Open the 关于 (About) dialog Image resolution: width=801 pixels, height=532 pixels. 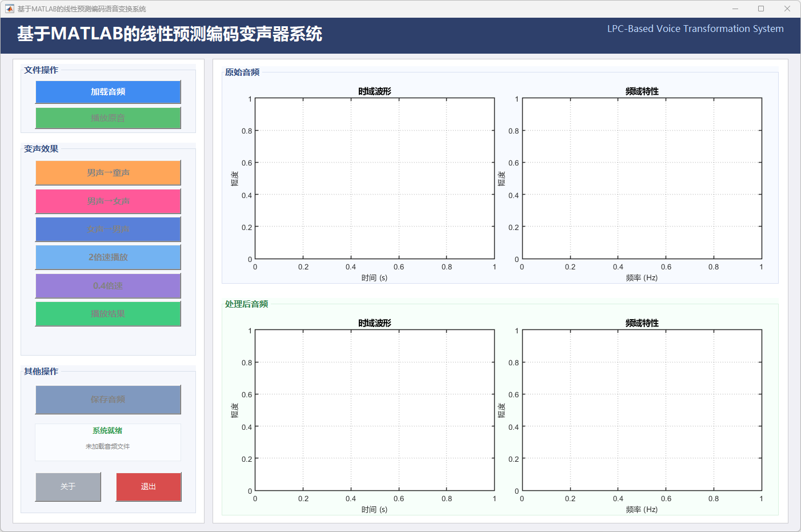68,487
